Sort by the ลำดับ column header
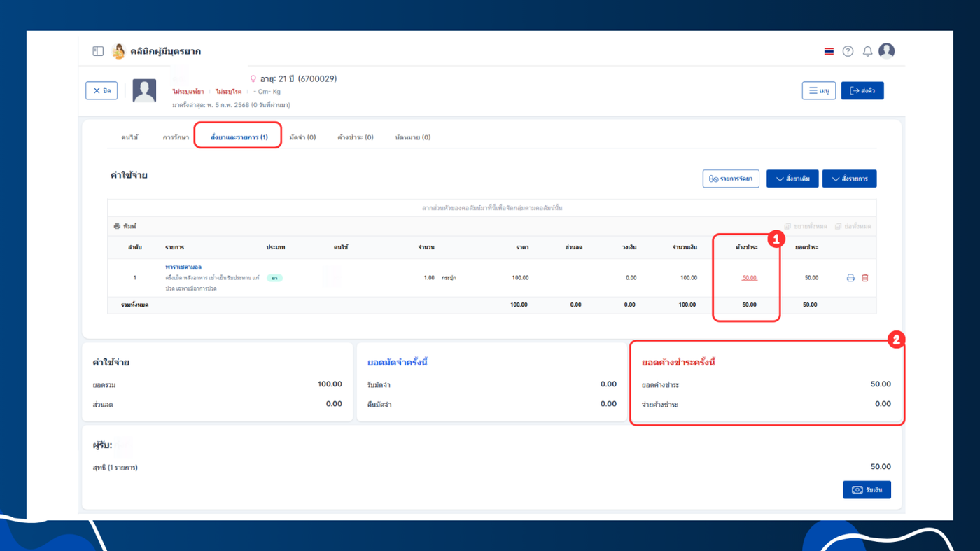The width and height of the screenshot is (980, 551). click(135, 247)
